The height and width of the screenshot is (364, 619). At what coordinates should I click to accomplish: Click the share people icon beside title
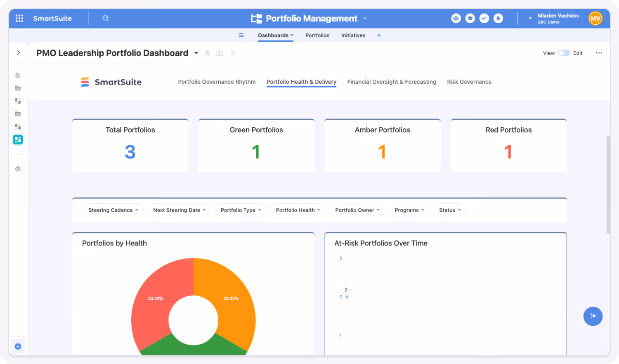220,53
